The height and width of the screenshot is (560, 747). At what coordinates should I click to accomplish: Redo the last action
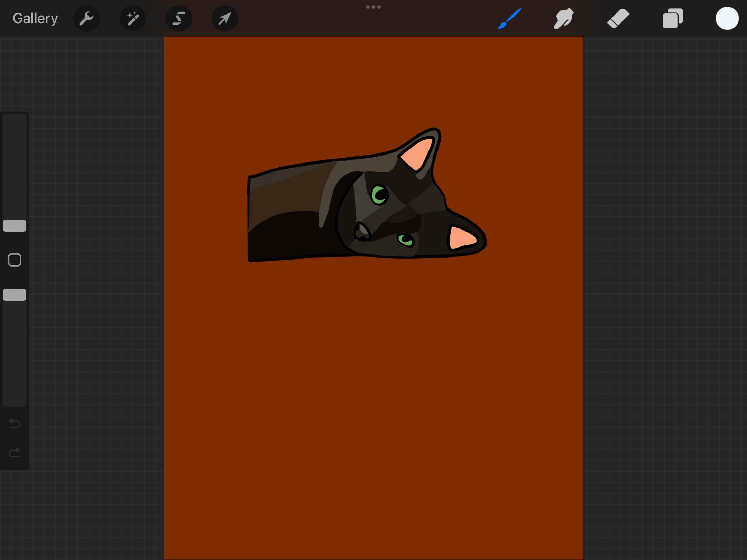pos(15,452)
